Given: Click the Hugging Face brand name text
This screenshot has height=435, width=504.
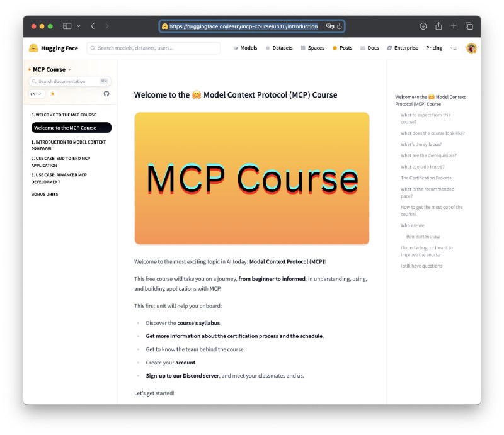Looking at the screenshot, I should (x=59, y=48).
